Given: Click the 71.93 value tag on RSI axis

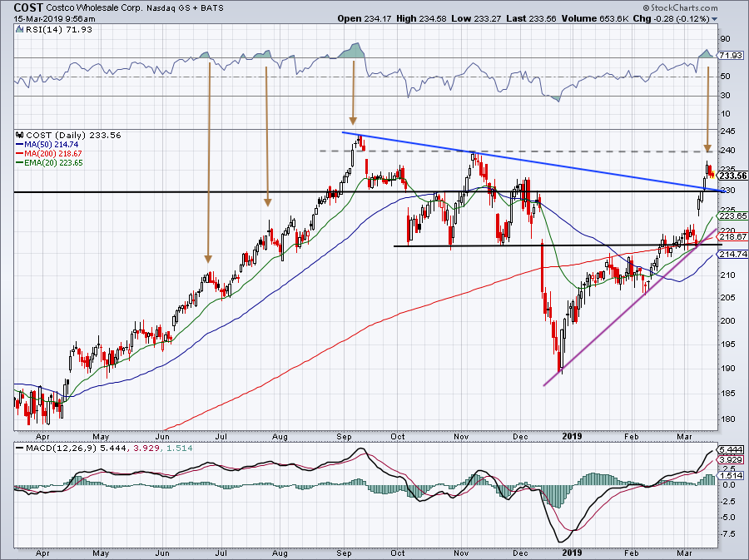Looking at the screenshot, I should (x=731, y=56).
